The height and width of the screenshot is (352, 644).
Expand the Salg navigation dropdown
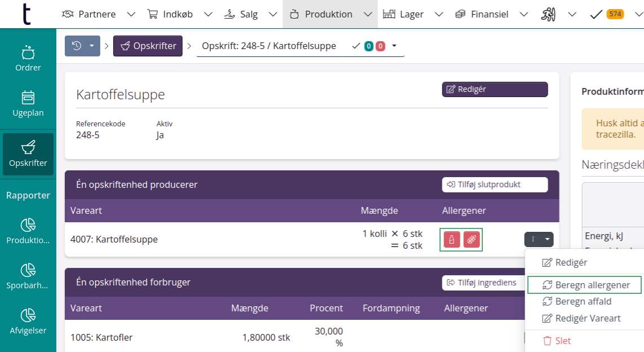pos(273,14)
